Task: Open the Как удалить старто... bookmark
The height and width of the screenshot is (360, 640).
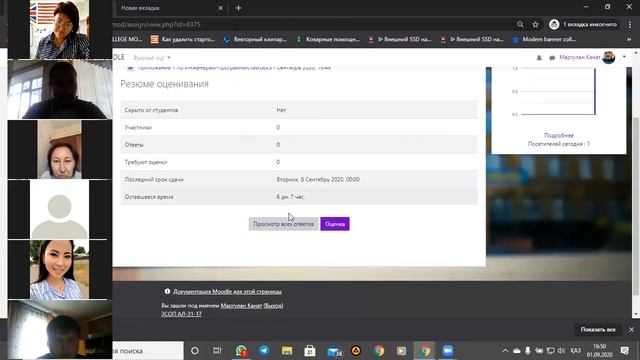Action: pos(183,39)
